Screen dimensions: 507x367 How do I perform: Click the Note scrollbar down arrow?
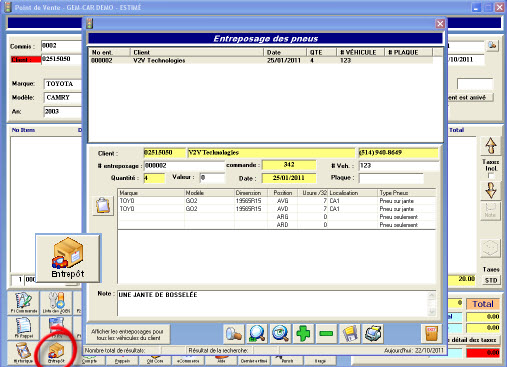click(432, 312)
